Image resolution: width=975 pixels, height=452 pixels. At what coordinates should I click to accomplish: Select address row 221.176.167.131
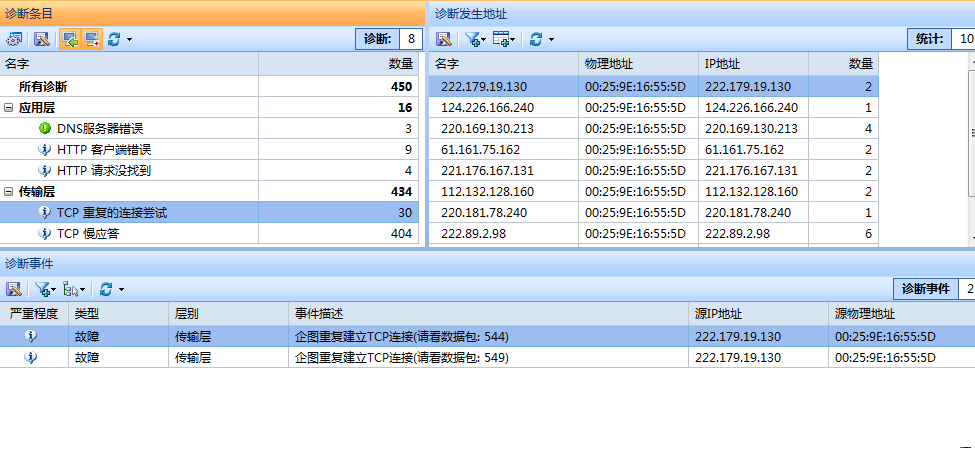tap(654, 170)
